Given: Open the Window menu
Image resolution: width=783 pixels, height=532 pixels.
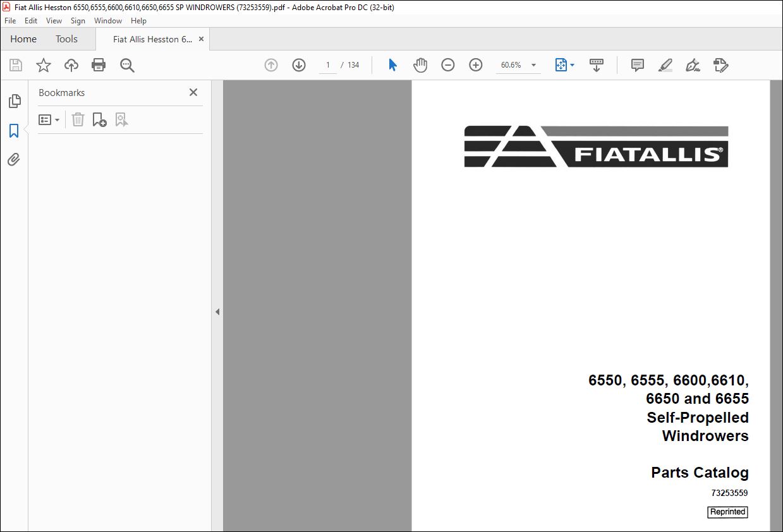Looking at the screenshot, I should coord(108,21).
